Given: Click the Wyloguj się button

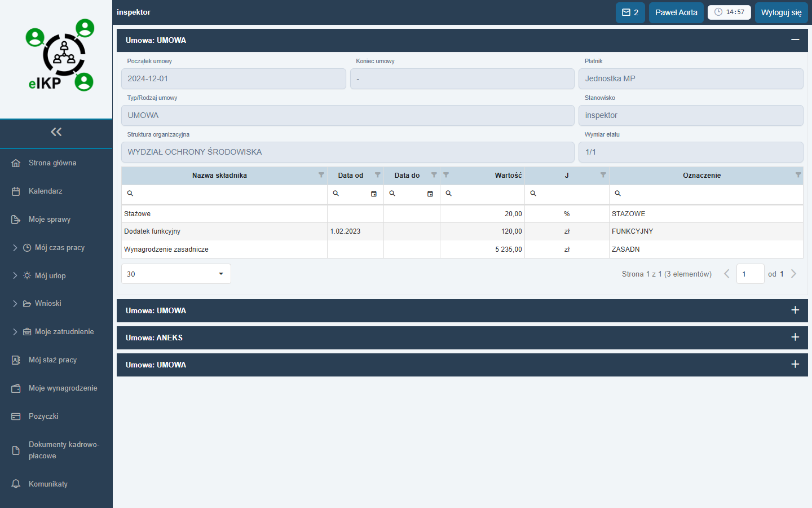Looking at the screenshot, I should [x=781, y=12].
